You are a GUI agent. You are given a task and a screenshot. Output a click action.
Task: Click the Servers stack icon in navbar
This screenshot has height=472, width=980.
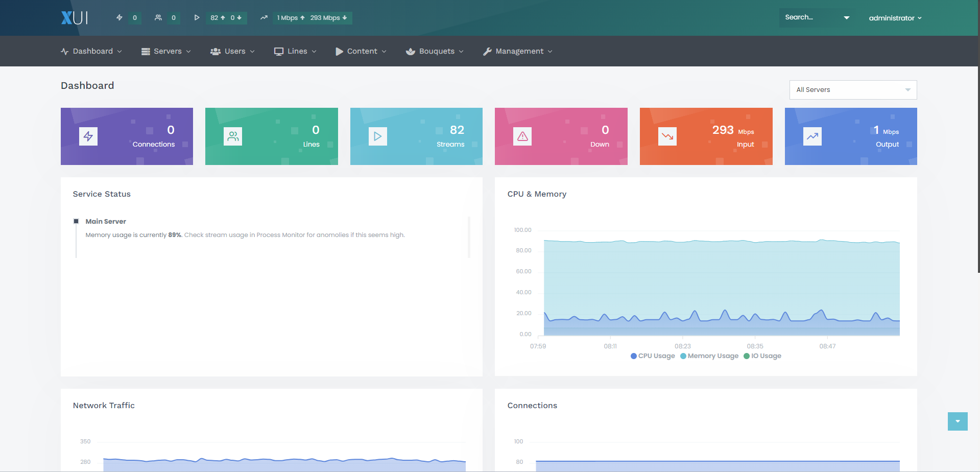pyautogui.click(x=146, y=52)
